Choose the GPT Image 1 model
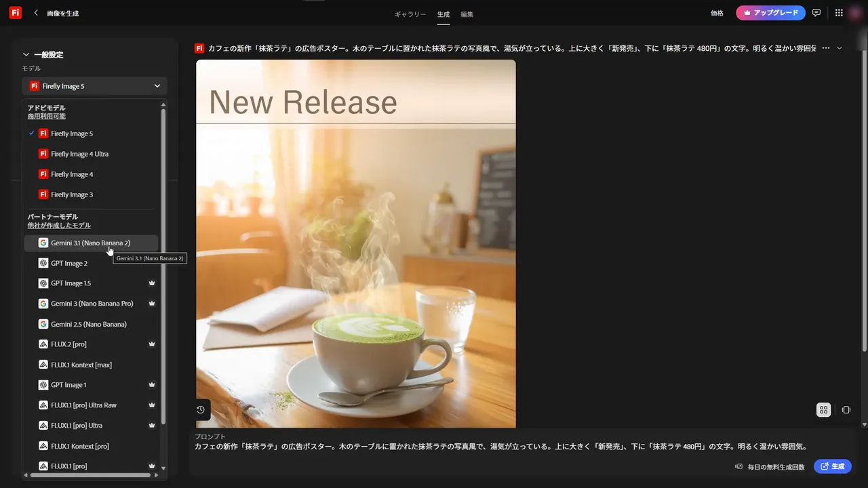868x488 pixels. (x=91, y=385)
